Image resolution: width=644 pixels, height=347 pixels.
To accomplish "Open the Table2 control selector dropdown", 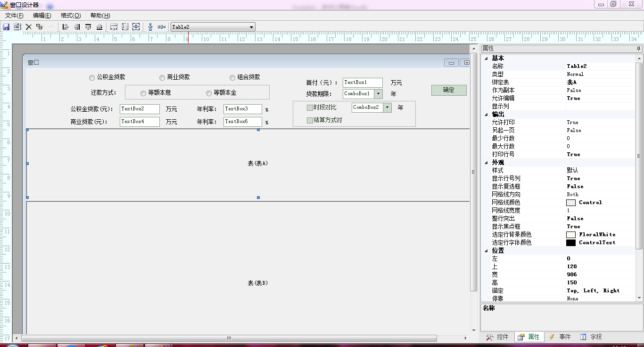I will tap(251, 27).
